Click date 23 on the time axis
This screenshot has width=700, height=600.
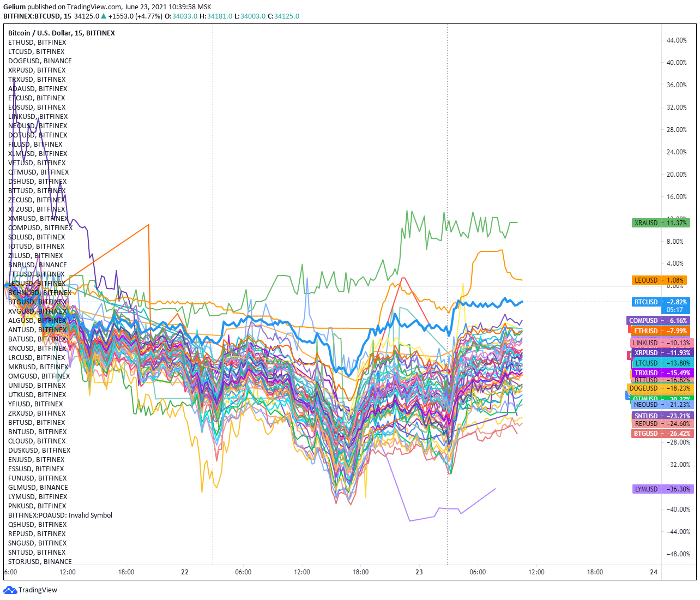coord(419,572)
